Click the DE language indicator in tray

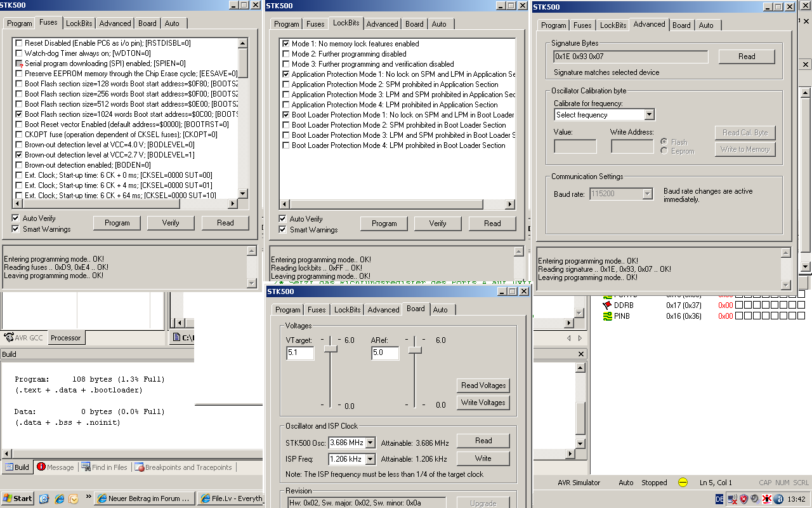coord(719,499)
